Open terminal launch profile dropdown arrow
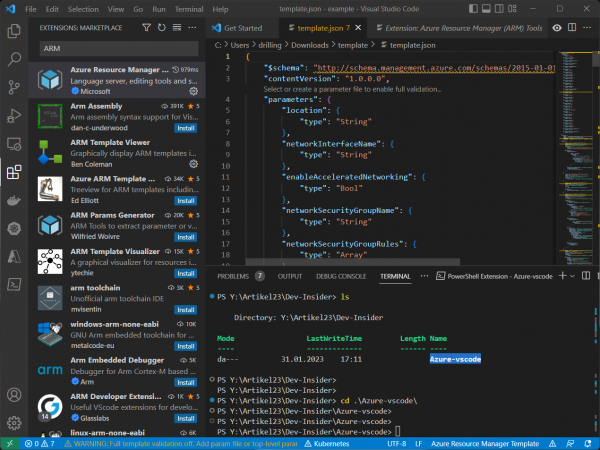 pyautogui.click(x=572, y=276)
